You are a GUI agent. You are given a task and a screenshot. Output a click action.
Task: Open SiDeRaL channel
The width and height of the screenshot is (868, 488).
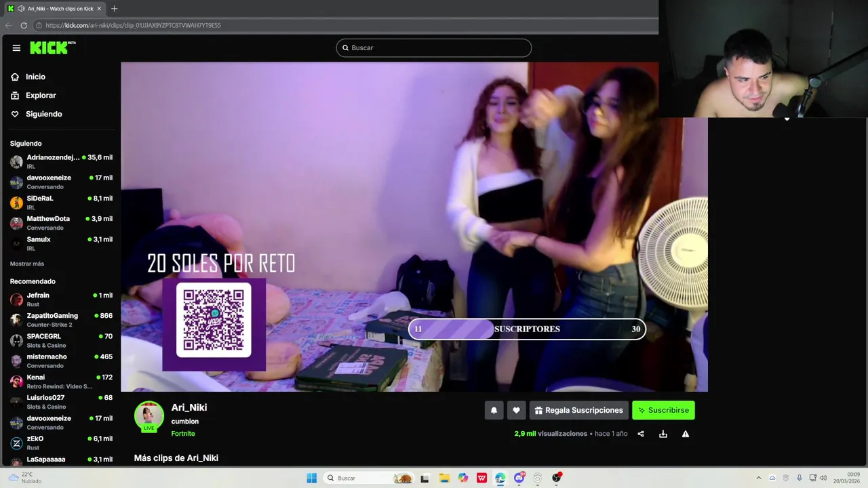click(x=61, y=202)
